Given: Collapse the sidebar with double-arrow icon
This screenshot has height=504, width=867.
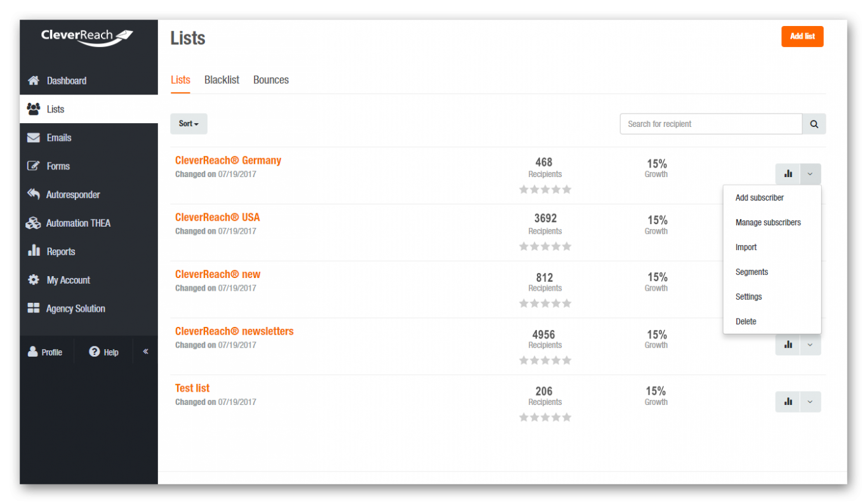Looking at the screenshot, I should [145, 351].
